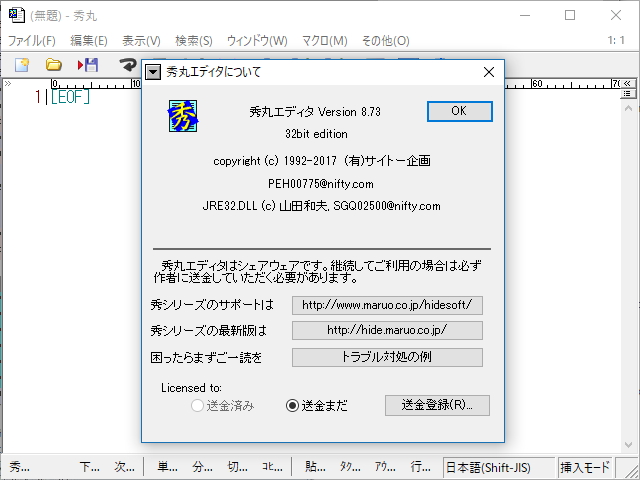The width and height of the screenshot is (640, 480).
Task: Click the 挿入モード status field
Action: 584,467
